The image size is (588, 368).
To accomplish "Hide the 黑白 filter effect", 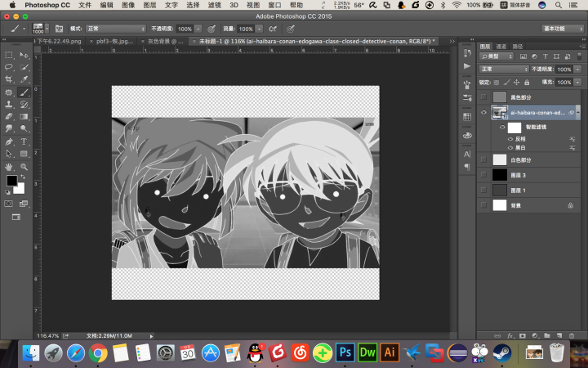I will 510,147.
